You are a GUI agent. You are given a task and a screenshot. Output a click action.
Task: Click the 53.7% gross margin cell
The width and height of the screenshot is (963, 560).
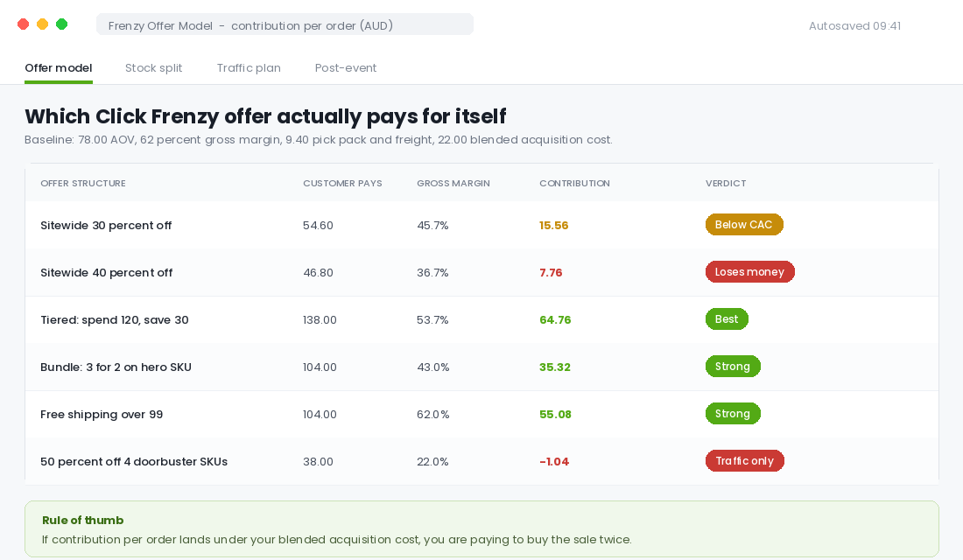click(x=433, y=320)
